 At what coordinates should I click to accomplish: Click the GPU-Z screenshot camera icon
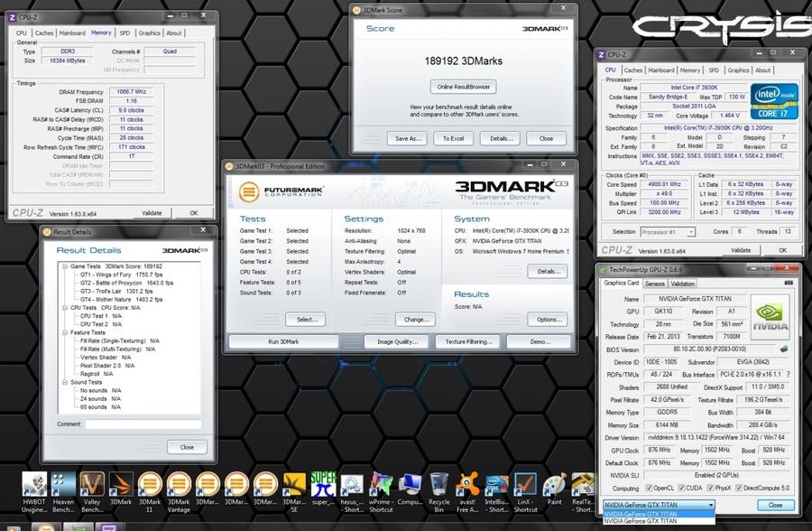789,284
